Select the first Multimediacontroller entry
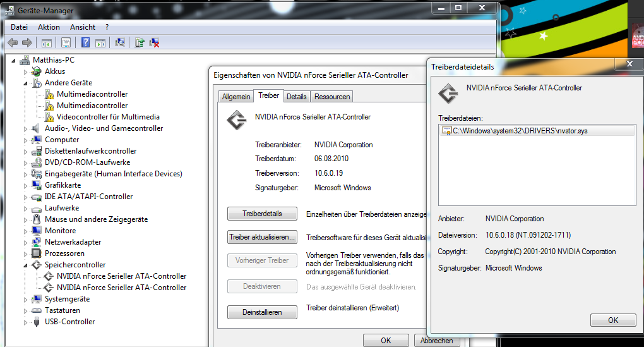Image resolution: width=644 pixels, height=347 pixels. point(92,94)
